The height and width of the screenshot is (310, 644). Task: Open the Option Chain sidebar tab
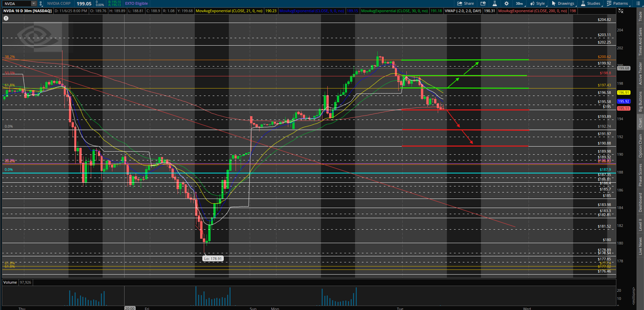(x=639, y=146)
